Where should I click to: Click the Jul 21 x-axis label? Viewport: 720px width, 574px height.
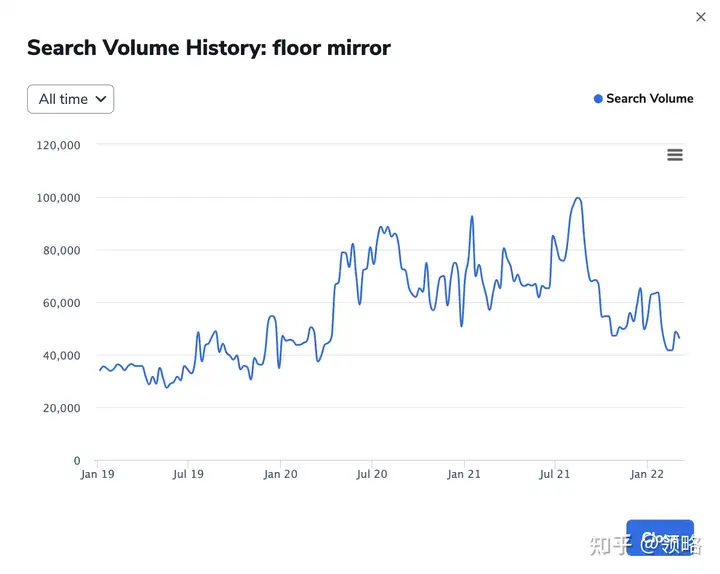click(554, 474)
